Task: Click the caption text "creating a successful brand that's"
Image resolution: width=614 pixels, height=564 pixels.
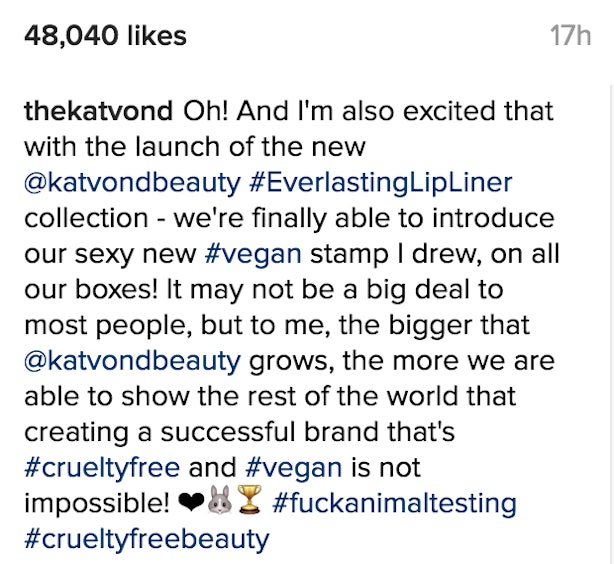Action: (x=240, y=432)
